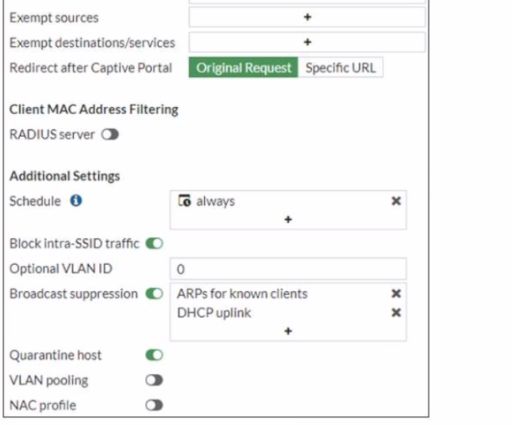Remove the always schedule entry

pos(396,201)
